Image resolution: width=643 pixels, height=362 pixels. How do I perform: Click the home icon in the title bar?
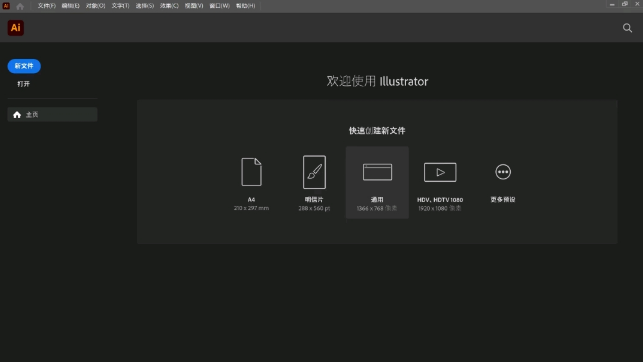[x=20, y=6]
